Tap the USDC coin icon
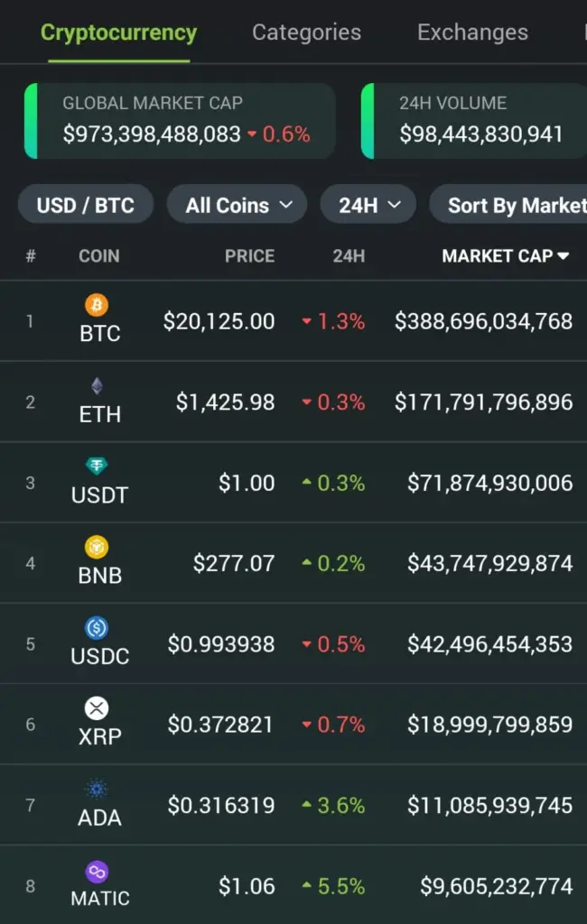Viewport: 587px width, 924px height. click(x=97, y=628)
